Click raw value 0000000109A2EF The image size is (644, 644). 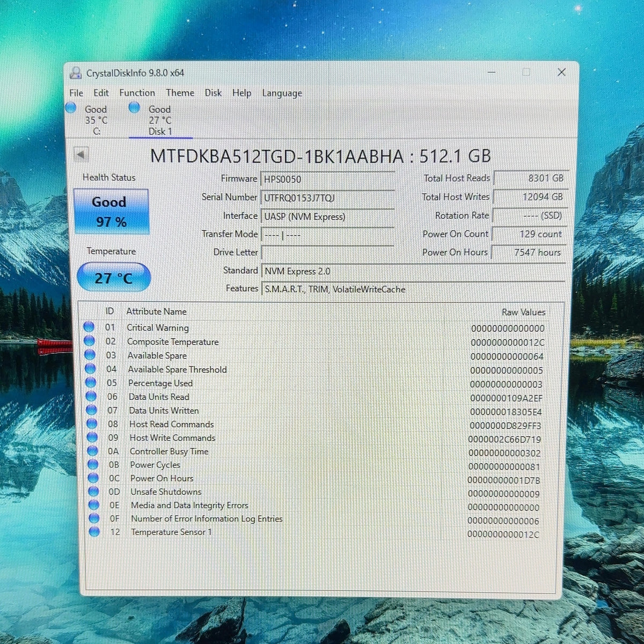coord(506,398)
